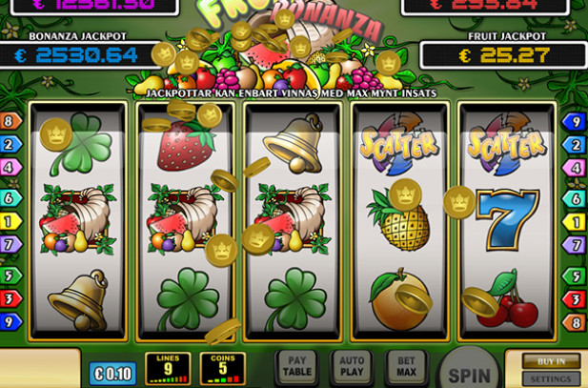The width and height of the screenshot is (588, 388).
Task: Click the strawberry symbol on reel two
Action: (186, 146)
